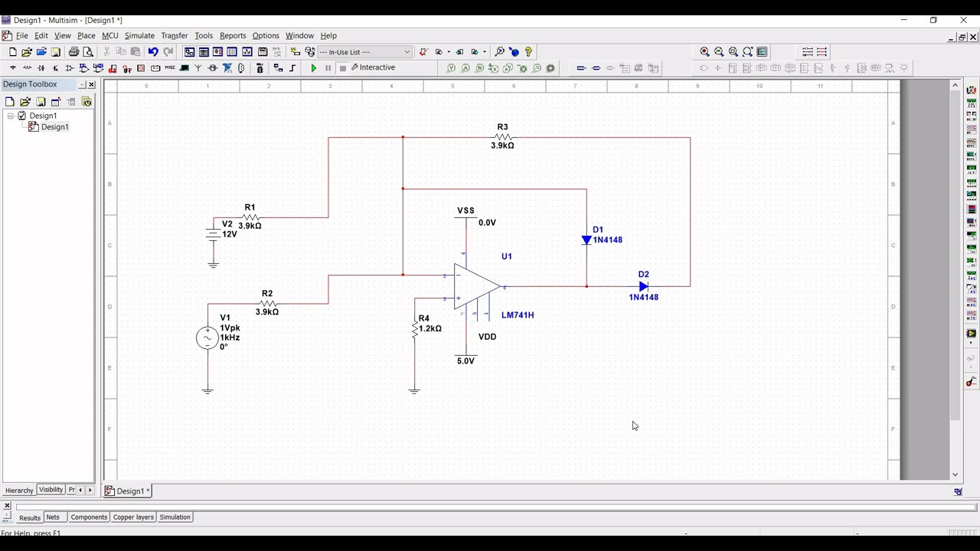The width and height of the screenshot is (980, 551).
Task: Click the Zoom Out magnifier
Action: coord(719,52)
